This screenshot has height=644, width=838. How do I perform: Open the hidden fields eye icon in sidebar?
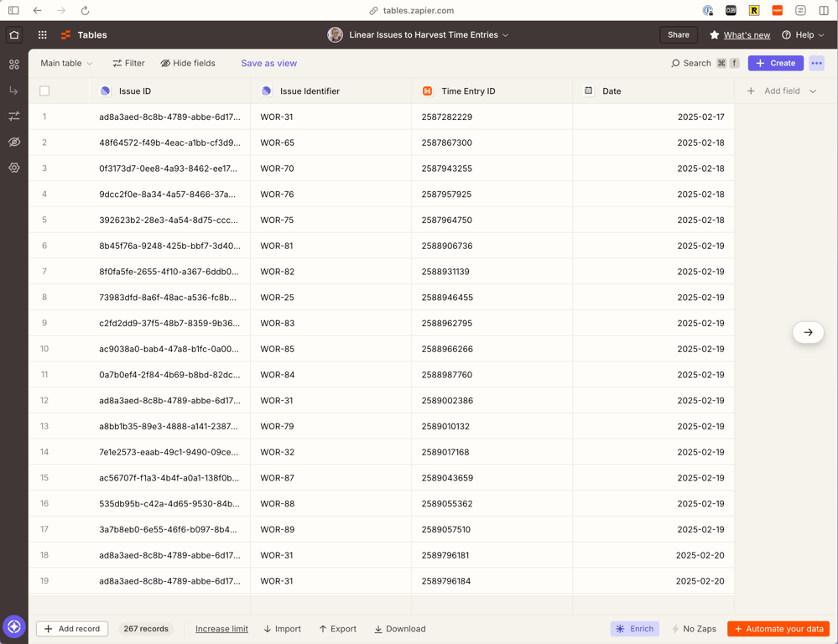pyautogui.click(x=14, y=142)
